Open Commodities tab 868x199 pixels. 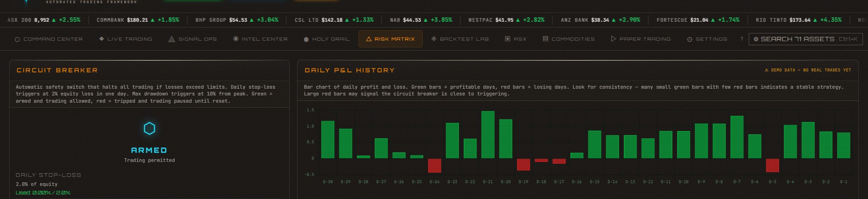pos(569,39)
